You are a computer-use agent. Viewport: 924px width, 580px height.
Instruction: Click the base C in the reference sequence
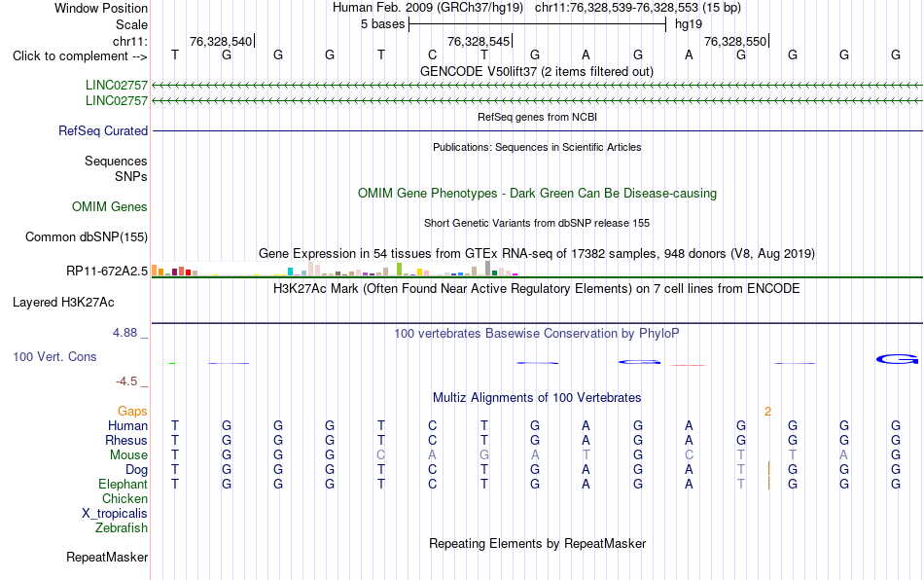433,55
